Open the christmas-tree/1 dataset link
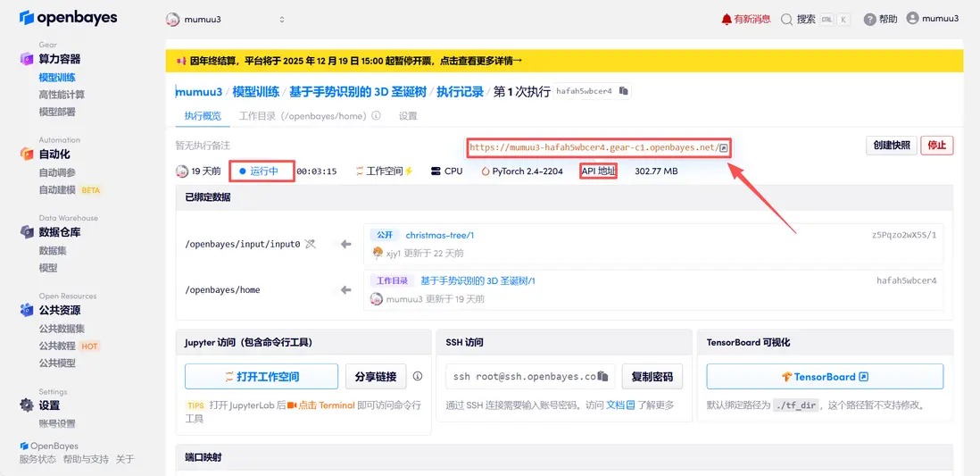980x476 pixels. pyautogui.click(x=440, y=235)
